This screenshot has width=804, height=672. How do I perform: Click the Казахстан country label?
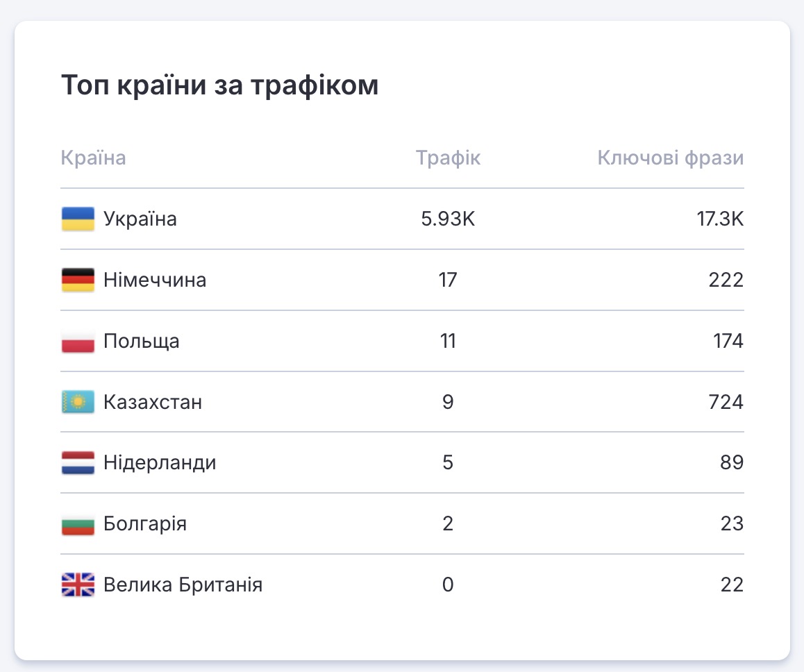point(153,402)
